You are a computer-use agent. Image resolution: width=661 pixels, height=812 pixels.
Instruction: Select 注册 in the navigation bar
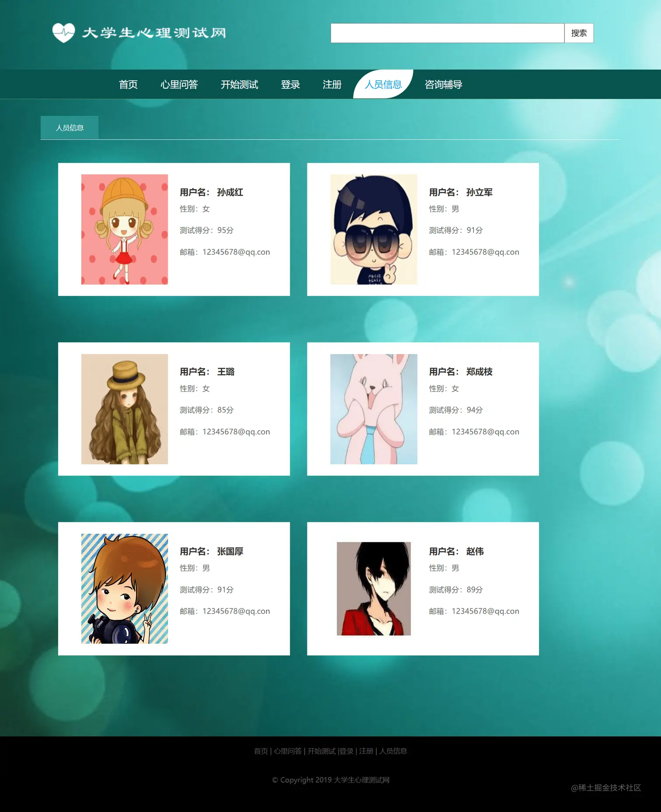pos(332,84)
